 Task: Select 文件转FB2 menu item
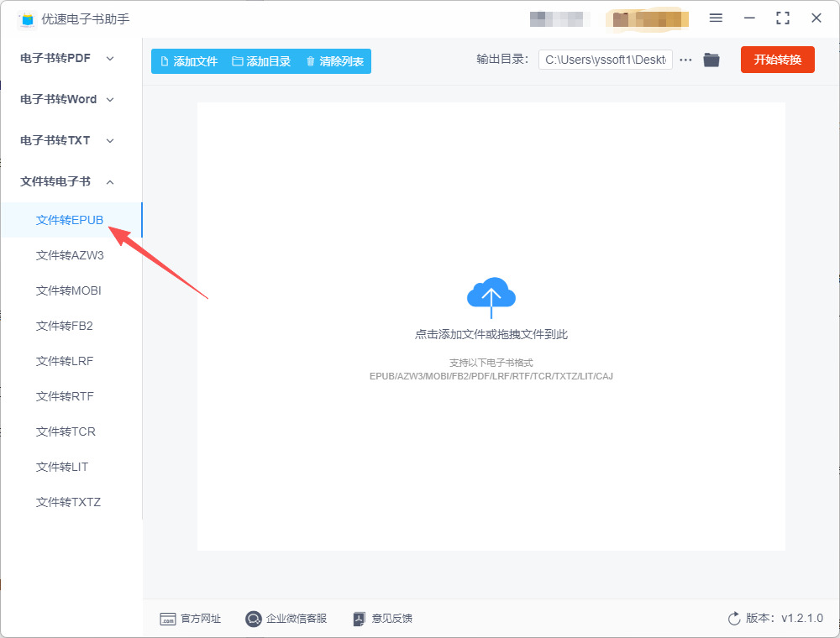(x=71, y=326)
